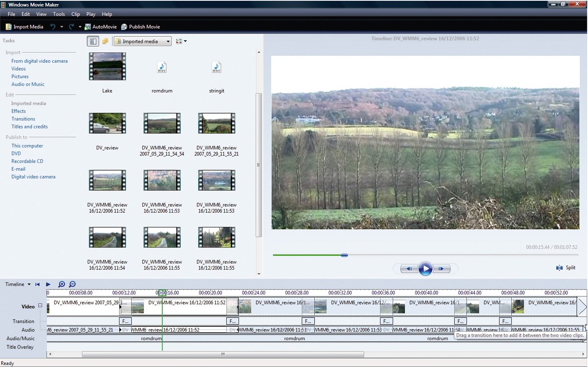
Task: Click the Import Media toolbar icon
Action: coord(9,27)
